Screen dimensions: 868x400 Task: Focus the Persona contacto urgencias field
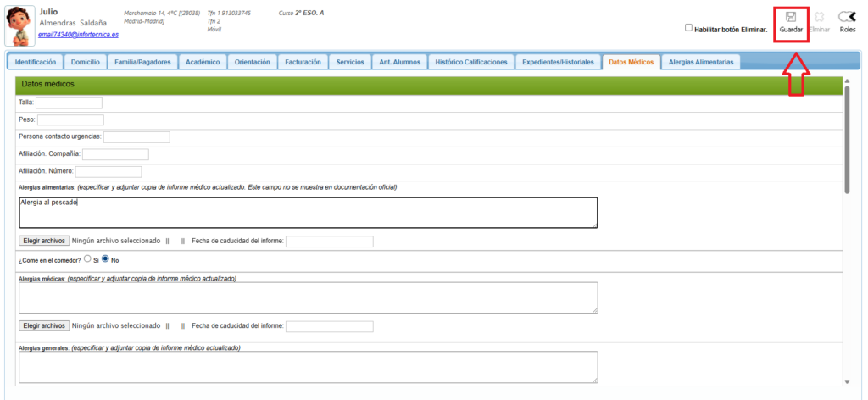coord(136,136)
